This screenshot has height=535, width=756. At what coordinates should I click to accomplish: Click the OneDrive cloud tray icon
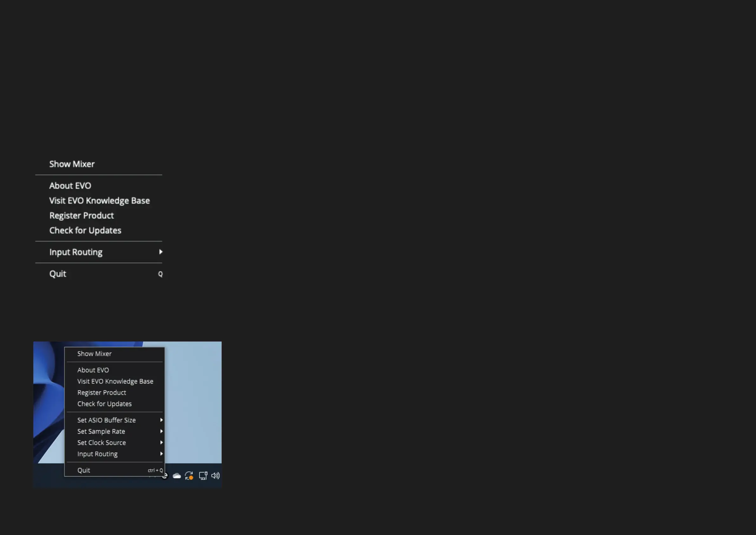click(177, 476)
